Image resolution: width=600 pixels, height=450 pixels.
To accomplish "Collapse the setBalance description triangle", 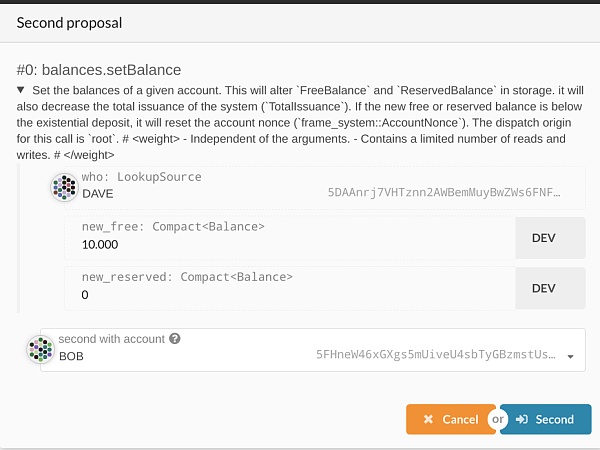I will tap(21, 90).
